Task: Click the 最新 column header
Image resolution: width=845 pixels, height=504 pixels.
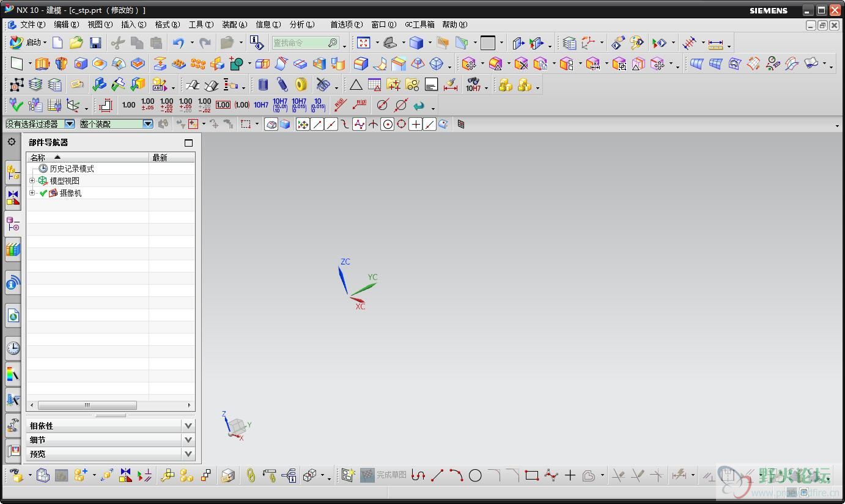Action: click(x=172, y=158)
